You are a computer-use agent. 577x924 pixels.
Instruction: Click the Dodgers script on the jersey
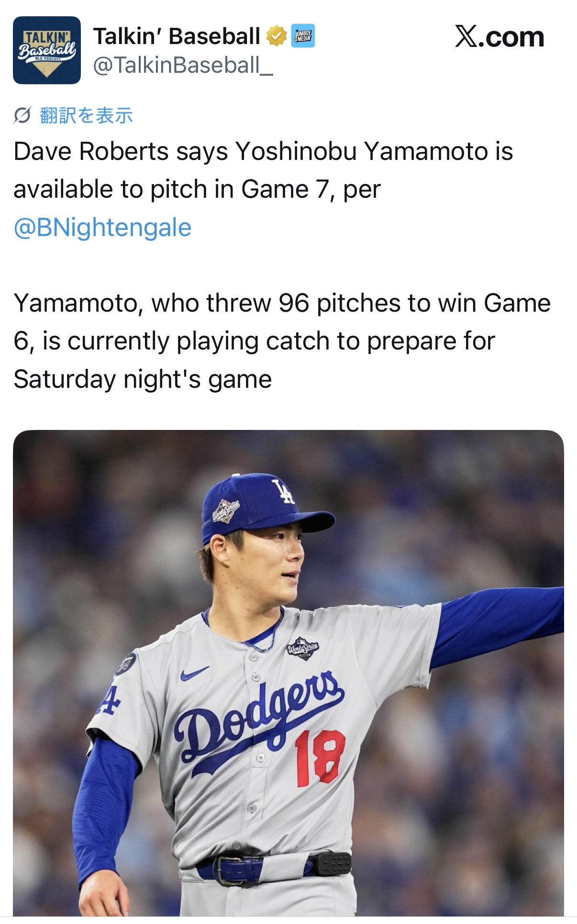click(x=258, y=718)
